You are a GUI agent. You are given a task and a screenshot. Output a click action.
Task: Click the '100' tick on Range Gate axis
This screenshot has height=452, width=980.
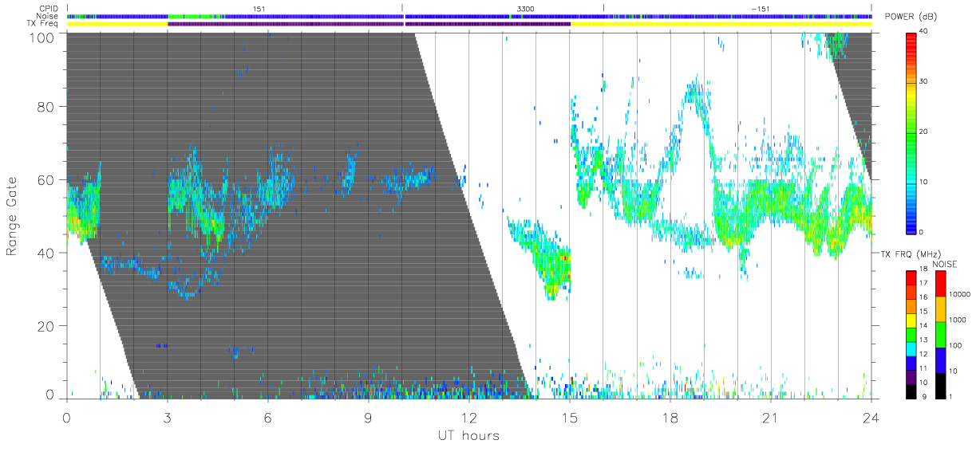tap(43, 37)
